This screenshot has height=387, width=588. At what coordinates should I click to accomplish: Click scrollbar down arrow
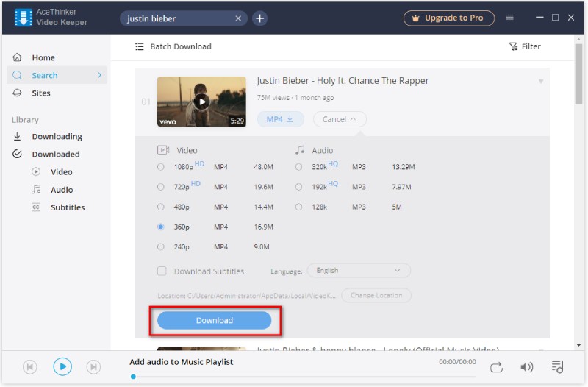[x=578, y=345]
